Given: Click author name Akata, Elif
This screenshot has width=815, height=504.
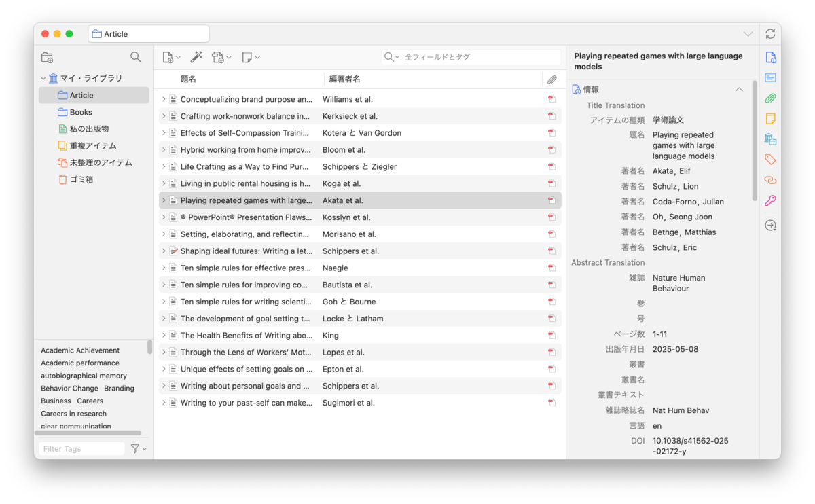Looking at the screenshot, I should pyautogui.click(x=671, y=171).
